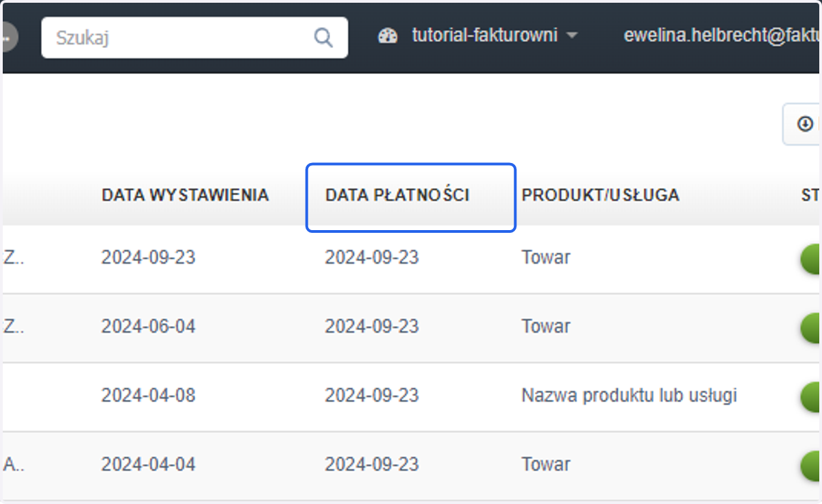Image resolution: width=822 pixels, height=504 pixels.
Task: Click the download export button icon
Action: point(806,124)
